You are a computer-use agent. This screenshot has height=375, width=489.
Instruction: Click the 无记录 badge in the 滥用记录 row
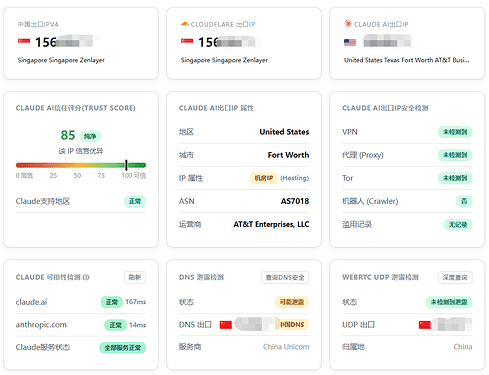[458, 225]
